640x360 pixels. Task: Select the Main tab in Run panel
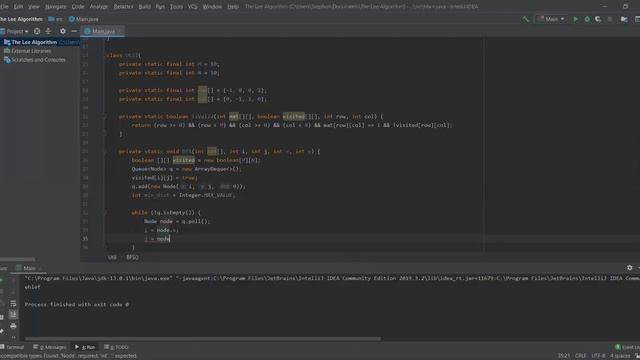[x=29, y=268]
